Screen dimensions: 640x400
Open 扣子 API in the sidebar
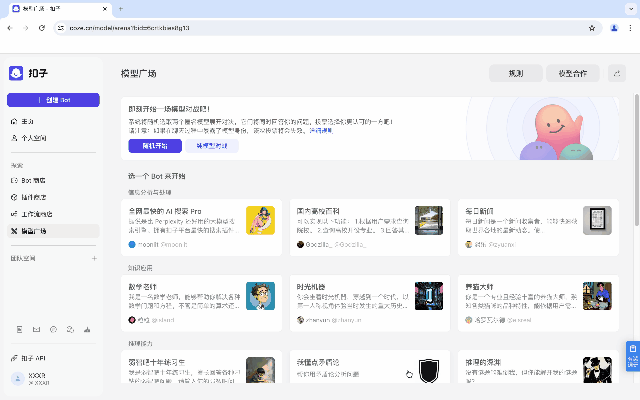34,357
